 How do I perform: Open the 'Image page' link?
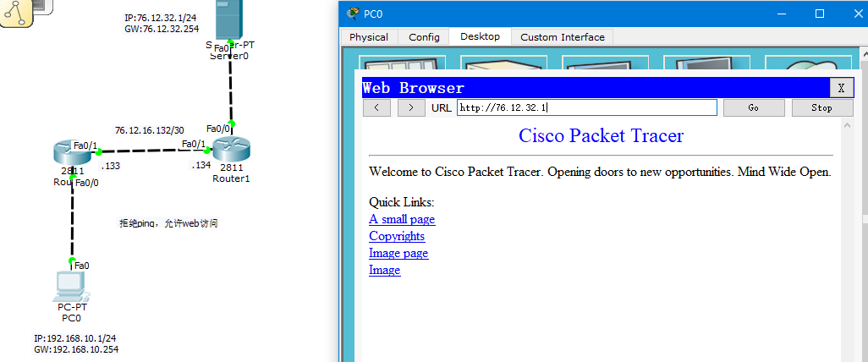[x=398, y=253]
